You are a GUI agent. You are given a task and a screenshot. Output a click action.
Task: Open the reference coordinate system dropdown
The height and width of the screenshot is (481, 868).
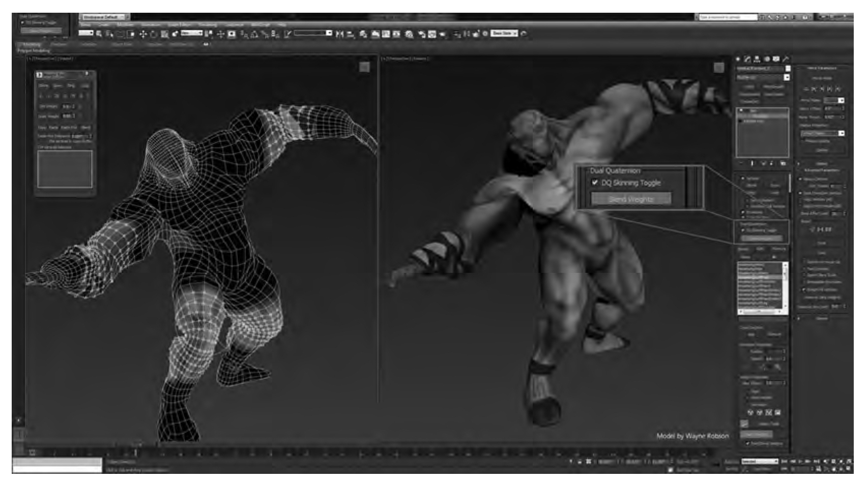[x=192, y=34]
